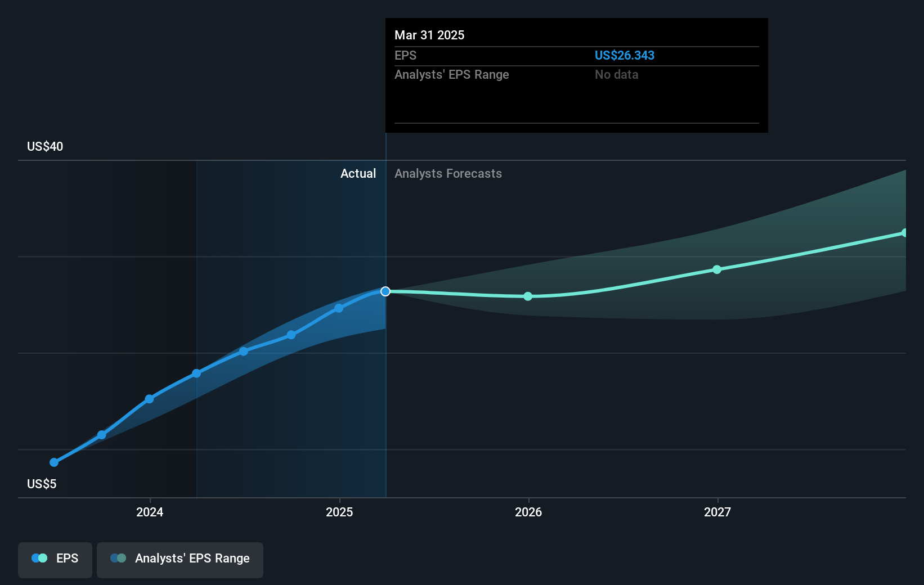Toggle the Analysts' EPS Range legend
The image size is (924, 585).
(x=180, y=559)
